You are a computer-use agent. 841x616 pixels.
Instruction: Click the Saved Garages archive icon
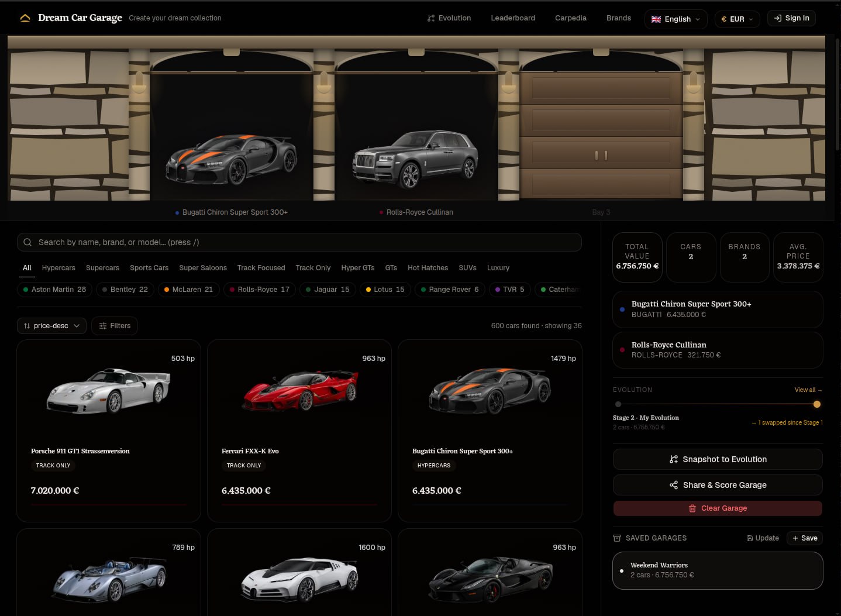pyautogui.click(x=617, y=538)
